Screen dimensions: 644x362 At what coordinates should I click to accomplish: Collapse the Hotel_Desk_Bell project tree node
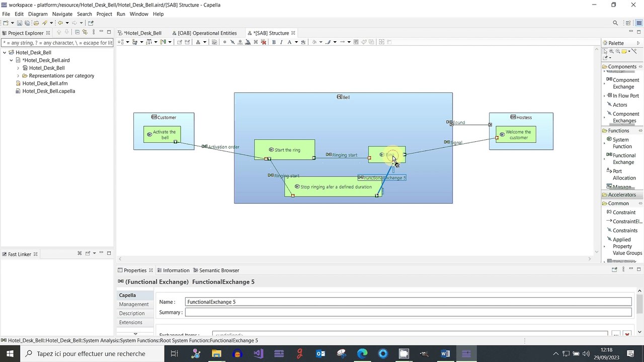(5, 52)
